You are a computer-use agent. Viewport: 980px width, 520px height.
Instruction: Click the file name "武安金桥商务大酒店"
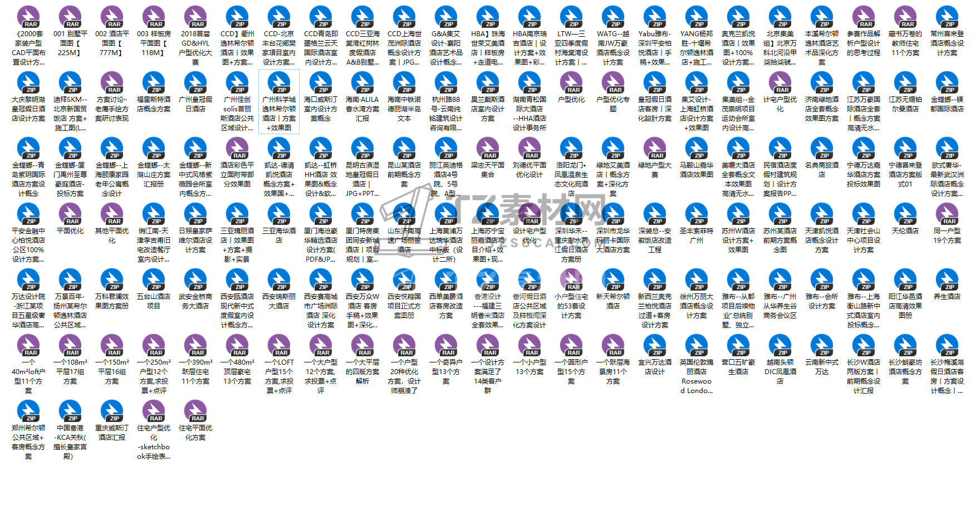click(x=195, y=301)
